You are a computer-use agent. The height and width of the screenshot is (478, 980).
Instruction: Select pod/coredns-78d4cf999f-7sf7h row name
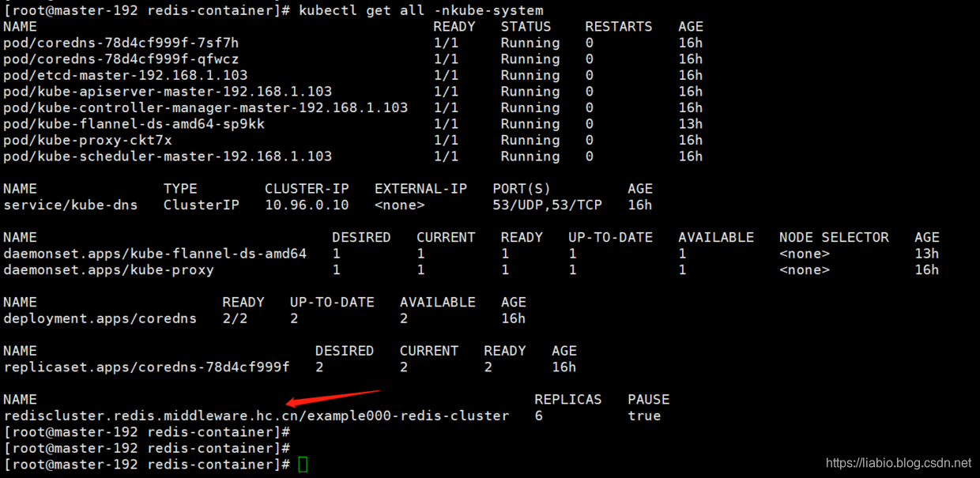121,43
